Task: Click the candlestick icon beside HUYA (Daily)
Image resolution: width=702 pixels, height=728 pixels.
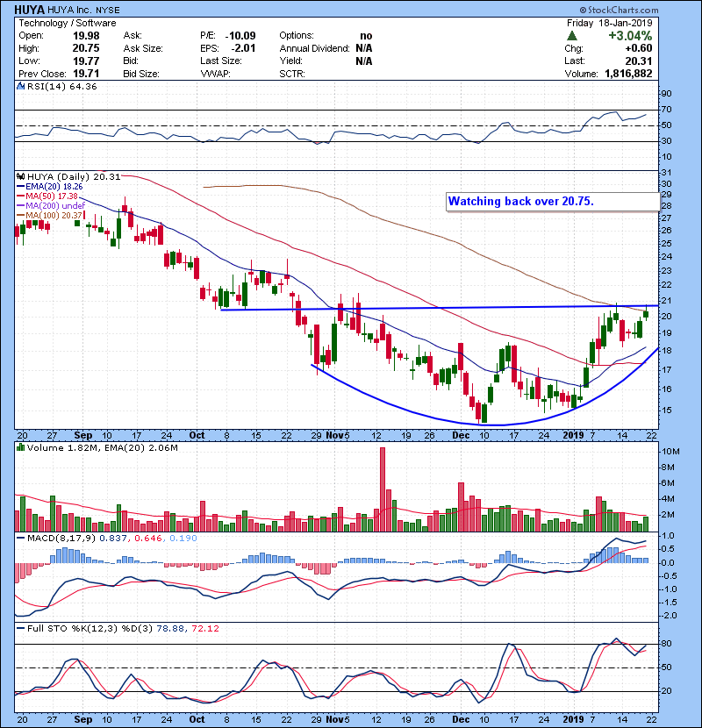Action: 20,176
